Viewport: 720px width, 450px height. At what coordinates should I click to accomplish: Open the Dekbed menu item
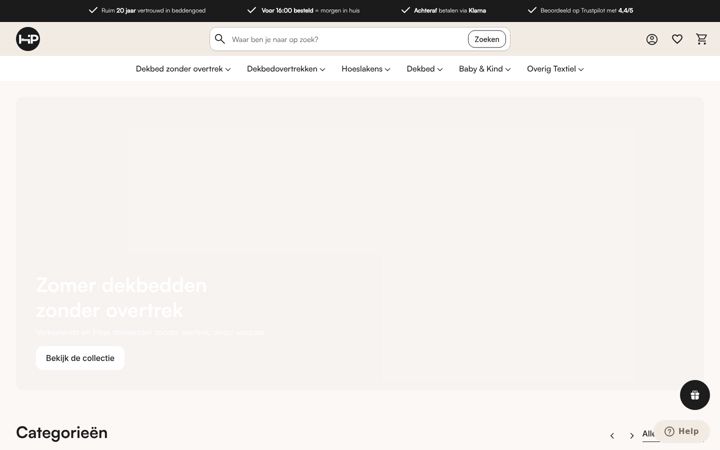pyautogui.click(x=425, y=69)
